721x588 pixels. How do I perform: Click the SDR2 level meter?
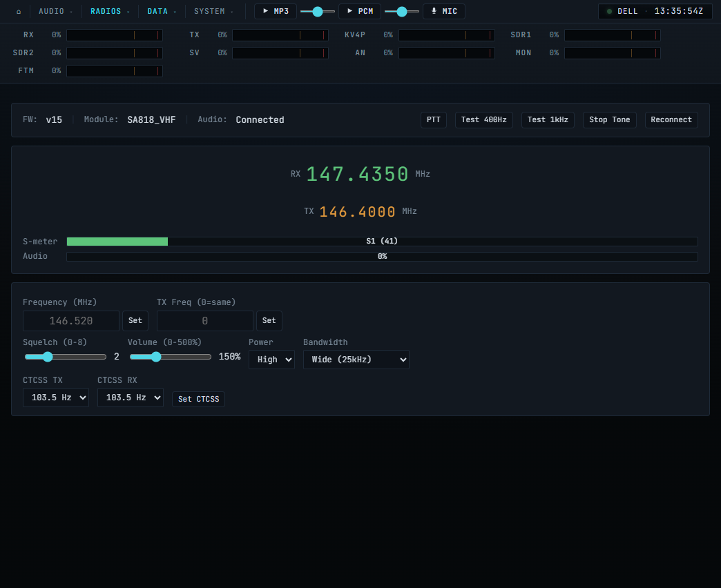pos(115,53)
